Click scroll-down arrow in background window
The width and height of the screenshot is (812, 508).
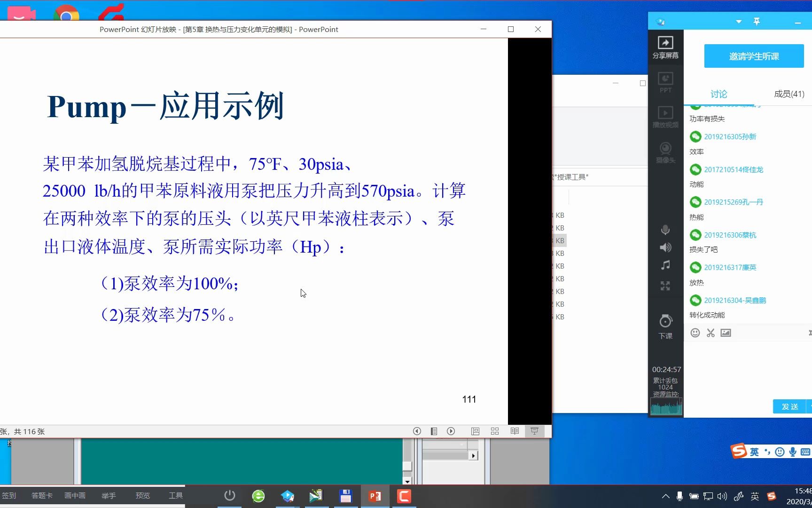(407, 481)
